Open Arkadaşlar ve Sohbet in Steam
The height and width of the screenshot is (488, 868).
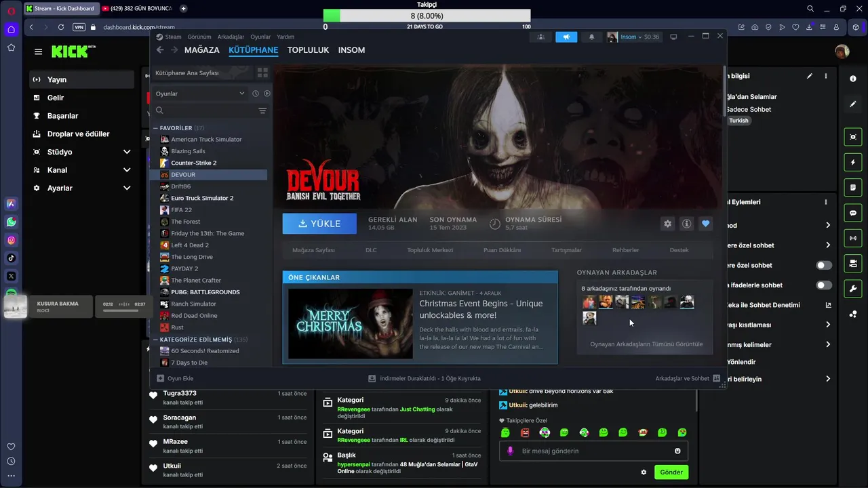point(687,378)
